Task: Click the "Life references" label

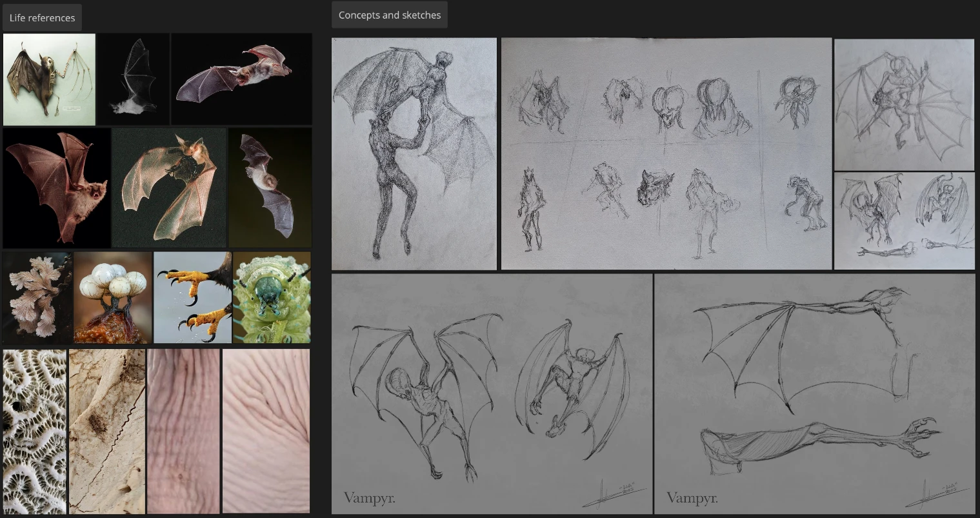Action: pos(42,17)
